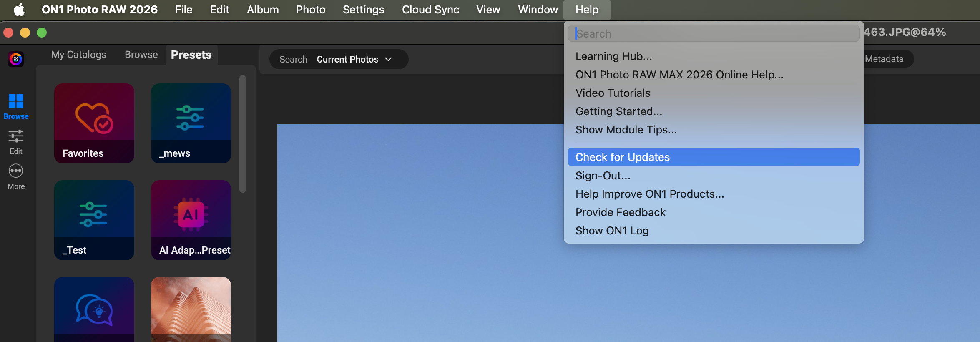Open the preset category with building photo
The height and width of the screenshot is (342, 980).
[x=191, y=309]
